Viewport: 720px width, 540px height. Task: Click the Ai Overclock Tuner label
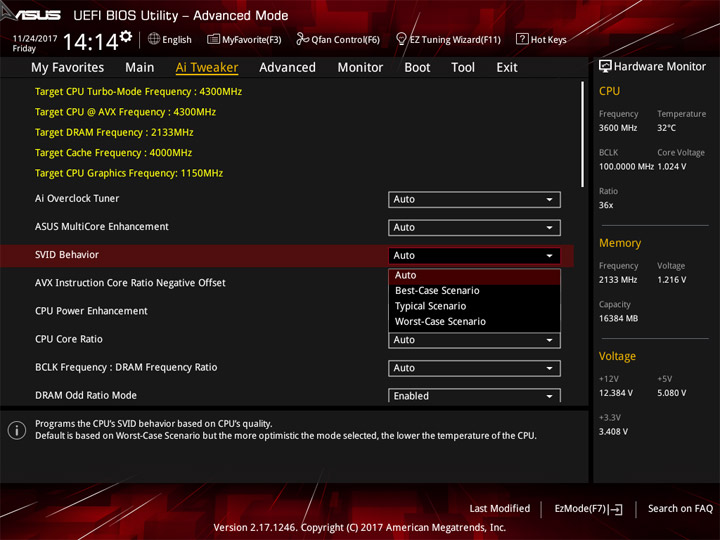(x=77, y=198)
